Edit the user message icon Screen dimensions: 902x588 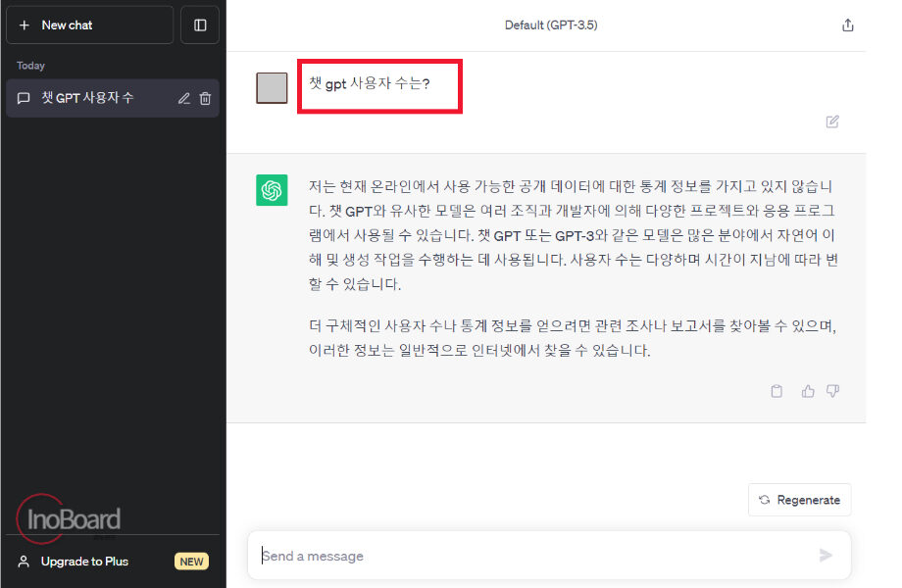click(831, 122)
